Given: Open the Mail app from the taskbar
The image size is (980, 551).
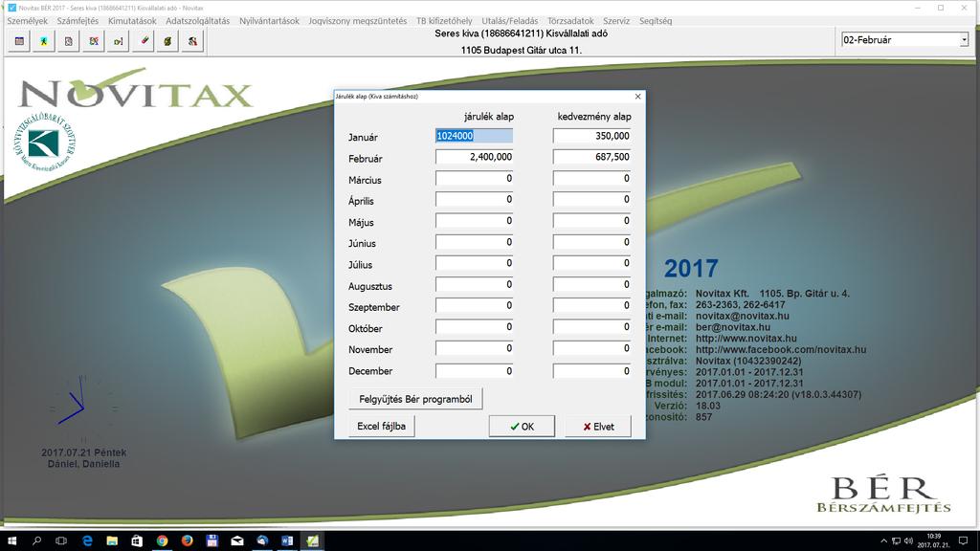Looking at the screenshot, I should coord(237,541).
